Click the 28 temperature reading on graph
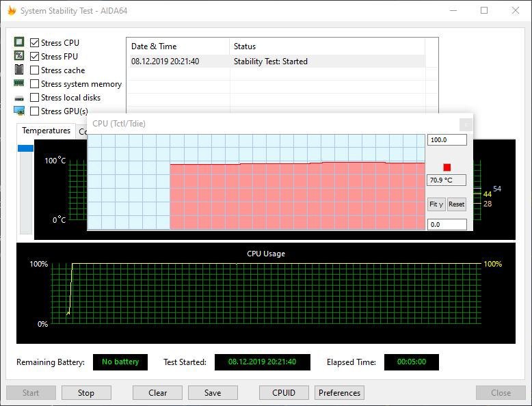This screenshot has width=532, height=406. pyautogui.click(x=488, y=204)
